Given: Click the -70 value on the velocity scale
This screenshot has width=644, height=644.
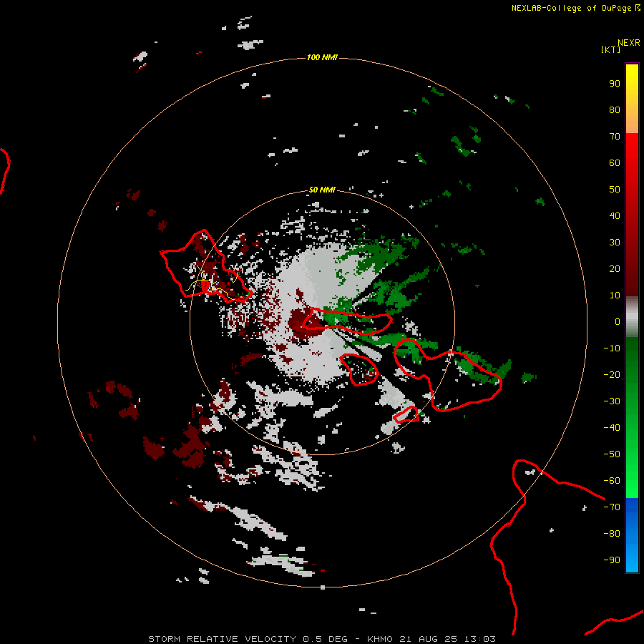Looking at the screenshot, I should pyautogui.click(x=612, y=507).
